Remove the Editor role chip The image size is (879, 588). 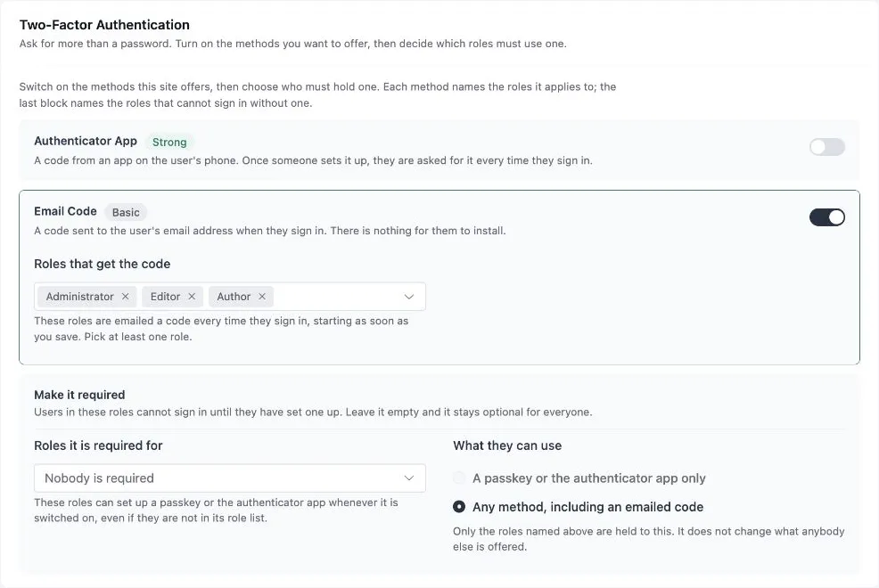click(192, 297)
